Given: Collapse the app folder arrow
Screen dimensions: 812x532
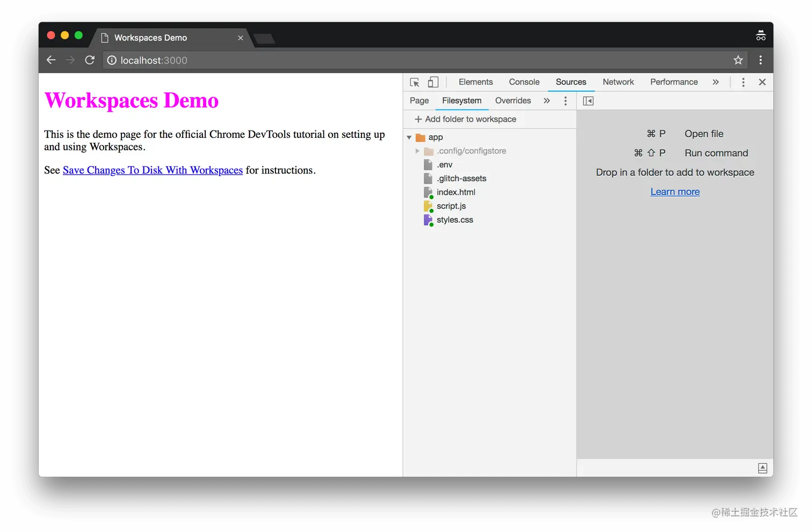Looking at the screenshot, I should pyautogui.click(x=409, y=137).
